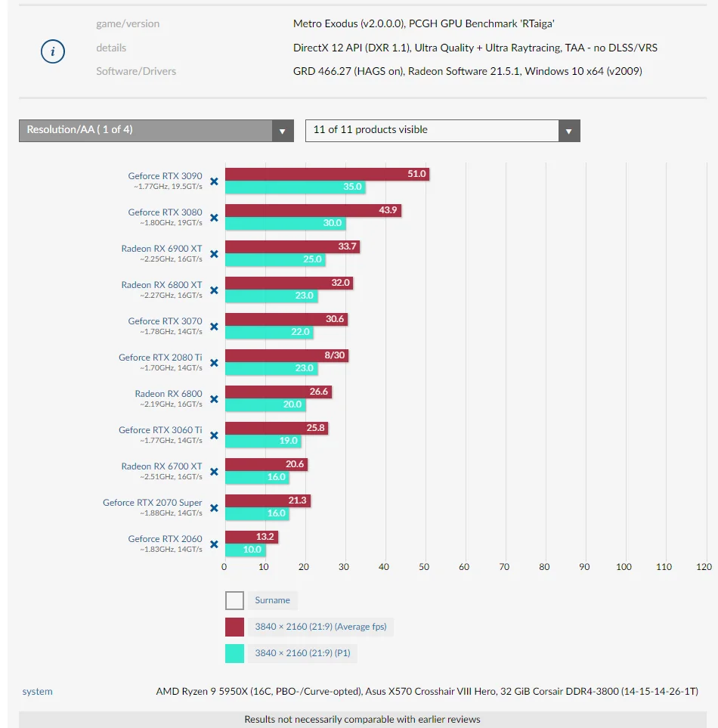Toggle the P1 series legend label
The width and height of the screenshot is (718, 728).
[x=302, y=653]
